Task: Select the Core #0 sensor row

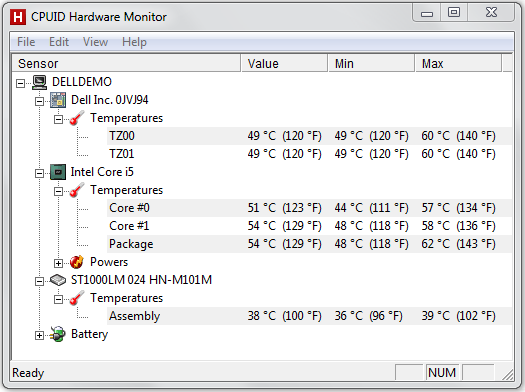Action: coord(309,208)
